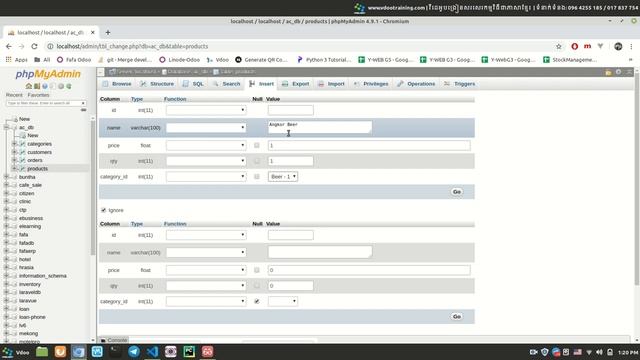Open Function dropdown for first name row
The height and width of the screenshot is (360, 640).
coord(206,128)
